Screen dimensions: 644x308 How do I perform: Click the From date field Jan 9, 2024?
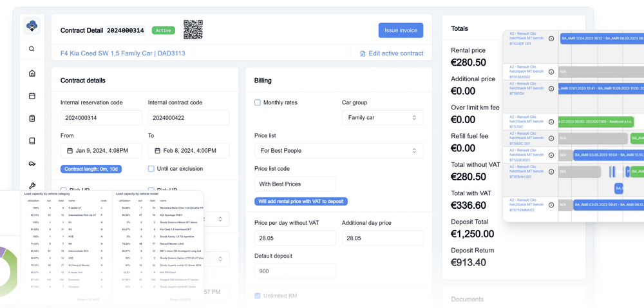coord(101,151)
